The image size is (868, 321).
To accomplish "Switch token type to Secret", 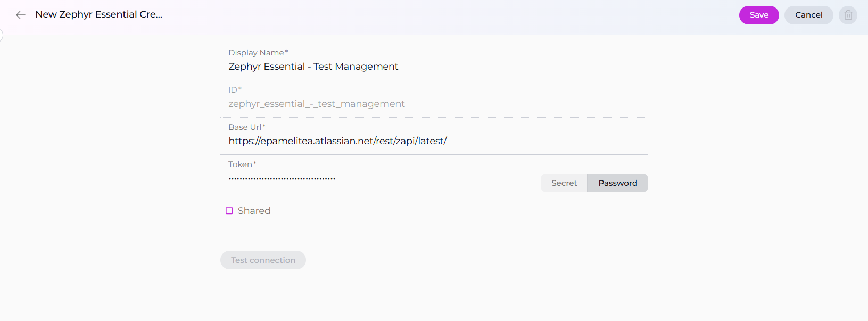I will tap(564, 183).
